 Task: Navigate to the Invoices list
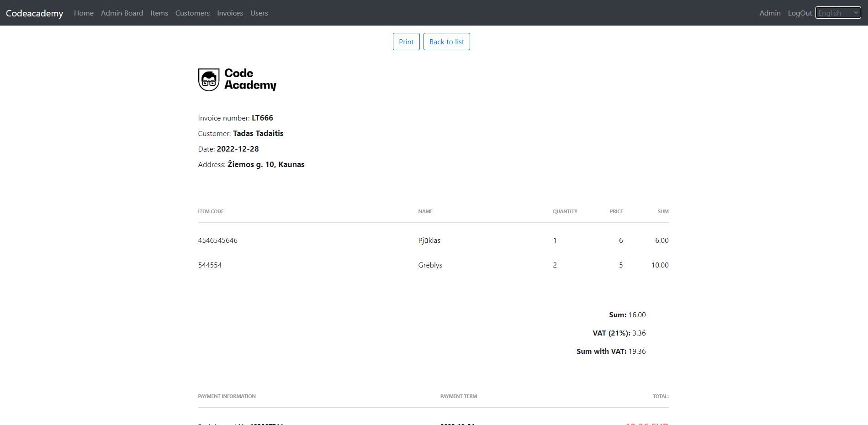[230, 13]
